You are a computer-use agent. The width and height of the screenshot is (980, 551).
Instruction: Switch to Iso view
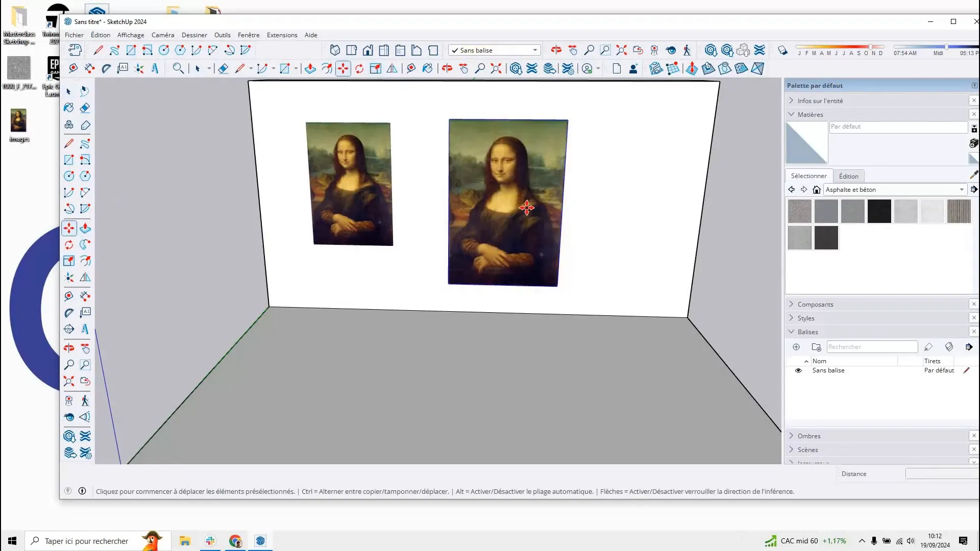(335, 50)
